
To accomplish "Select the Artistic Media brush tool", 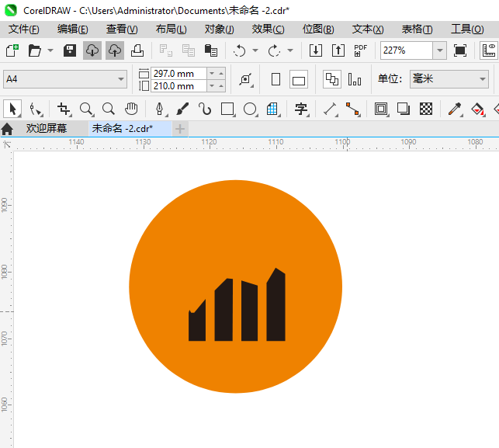I will pos(182,109).
